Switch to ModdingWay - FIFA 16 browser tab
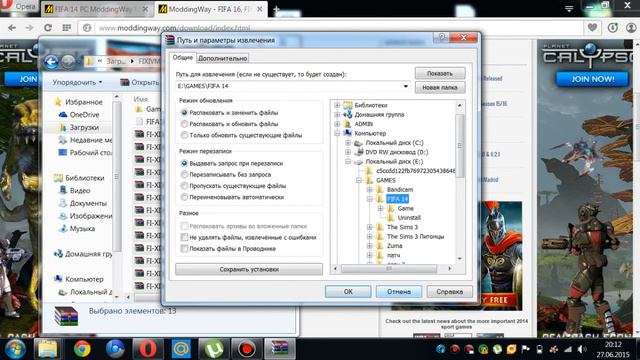The width and height of the screenshot is (640, 360). (211, 9)
